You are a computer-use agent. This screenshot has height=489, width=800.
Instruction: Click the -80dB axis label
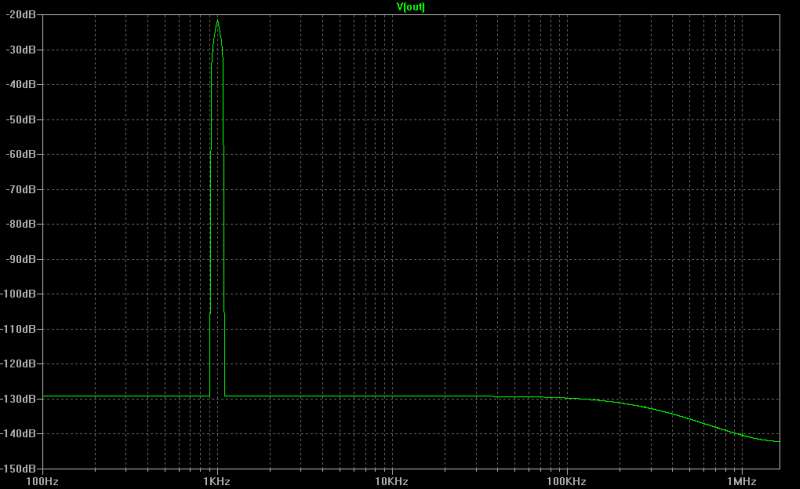21,224
